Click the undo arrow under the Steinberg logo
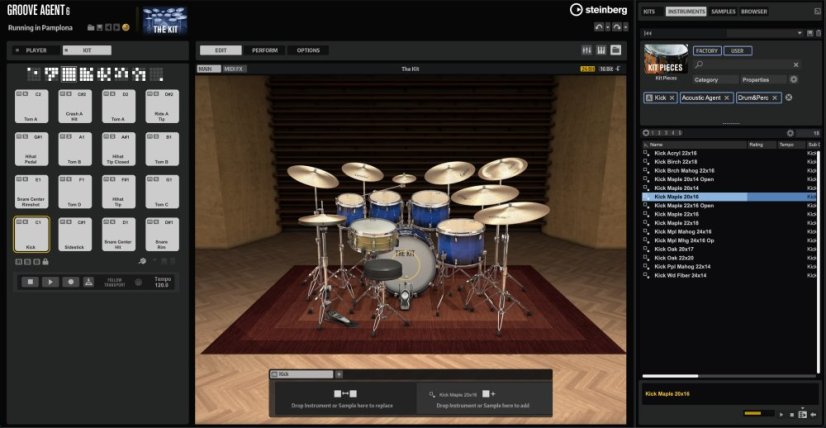 coord(599,27)
